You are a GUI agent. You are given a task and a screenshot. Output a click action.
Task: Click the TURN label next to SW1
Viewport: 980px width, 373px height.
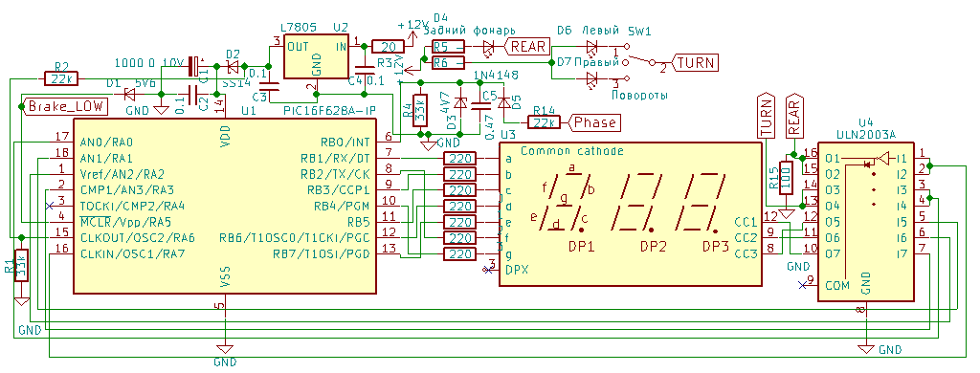coord(695,63)
